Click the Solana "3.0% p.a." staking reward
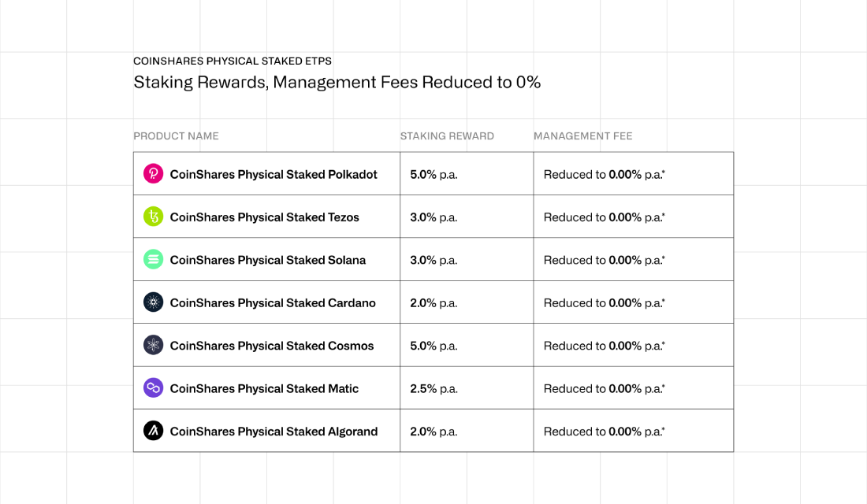 (433, 261)
